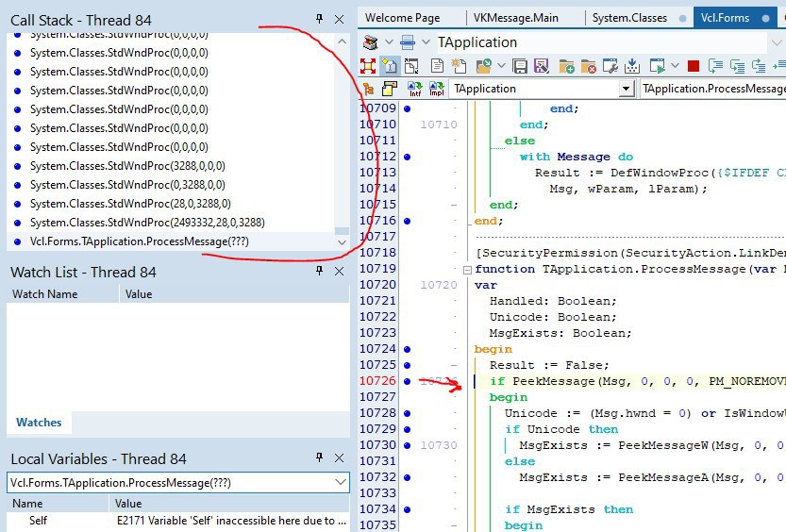Open the TApplication class dropdown arrow
Screen dimensions: 786x532
tap(627, 89)
